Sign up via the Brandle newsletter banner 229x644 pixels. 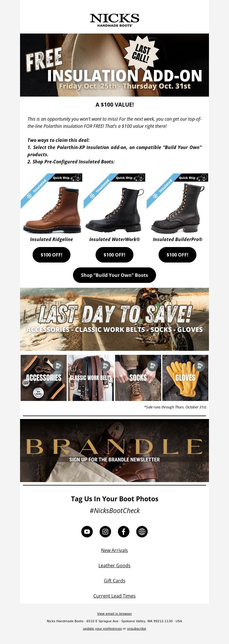114,451
